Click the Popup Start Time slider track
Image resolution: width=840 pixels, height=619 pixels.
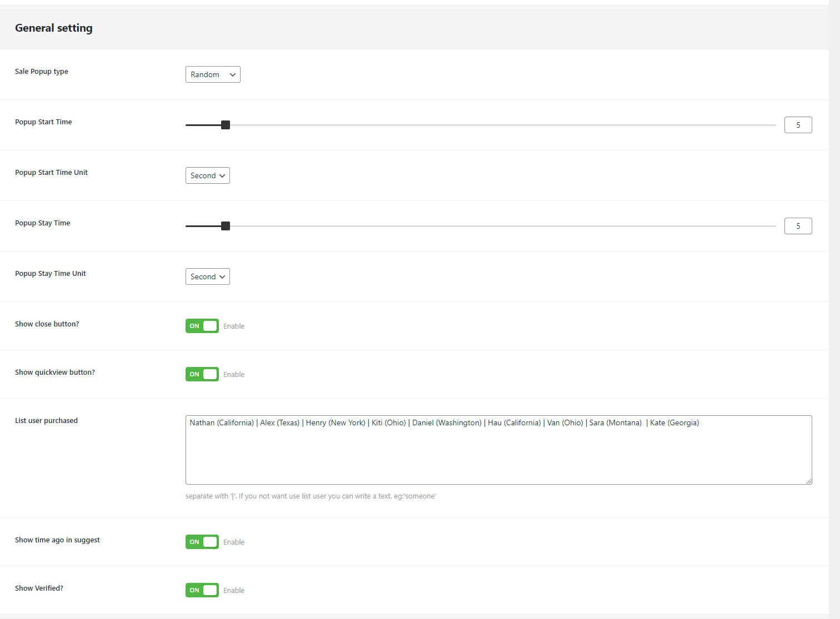coord(481,125)
